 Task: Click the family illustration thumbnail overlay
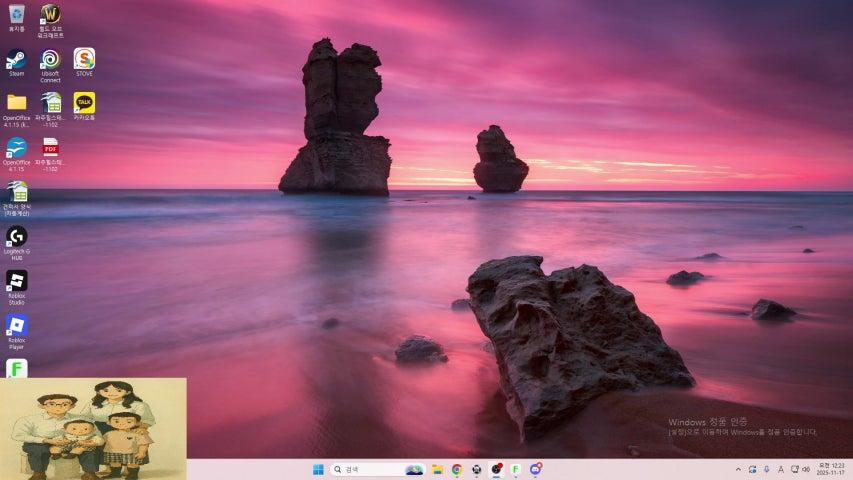click(x=93, y=428)
